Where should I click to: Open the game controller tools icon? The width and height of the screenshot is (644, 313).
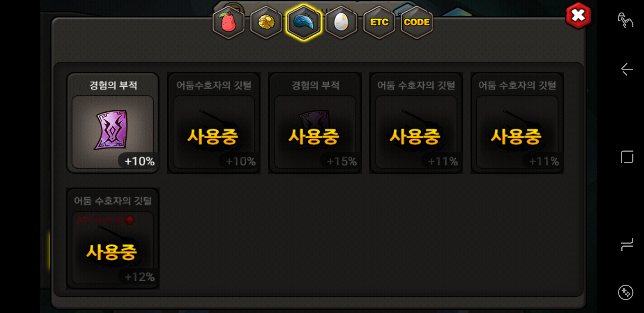point(626,292)
